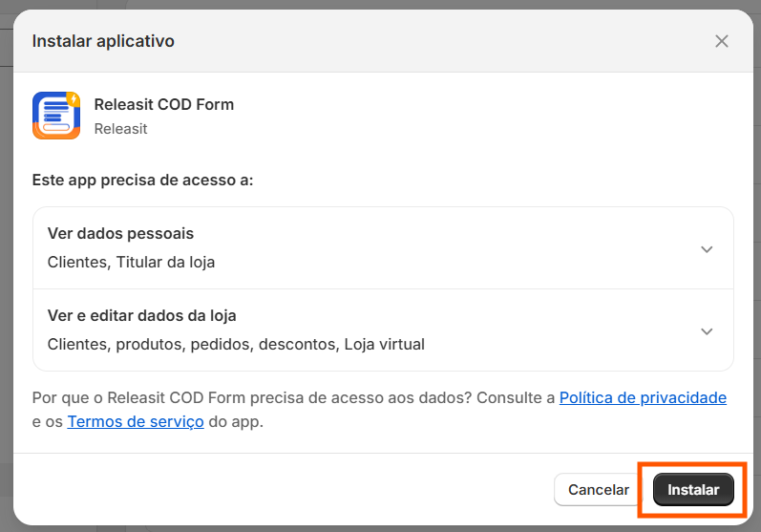Click the Releasit COD Form app icon
The height and width of the screenshot is (532, 761).
(56, 116)
